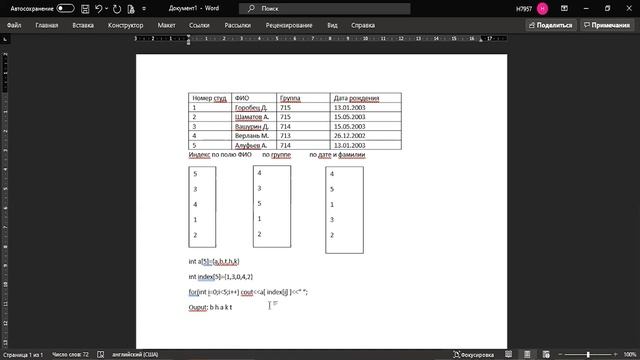Select Print Layout view icon
Screen dimensions: 640x360
(x=527, y=355)
